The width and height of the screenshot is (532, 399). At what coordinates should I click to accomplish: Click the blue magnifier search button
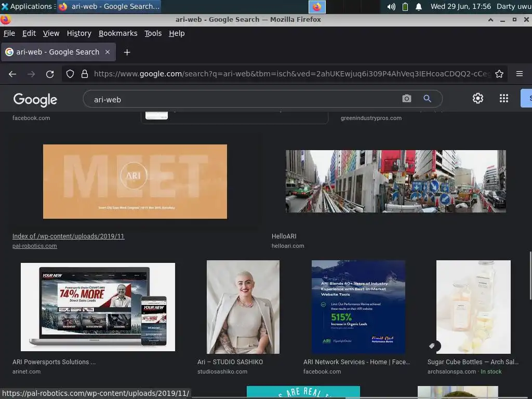(427, 99)
